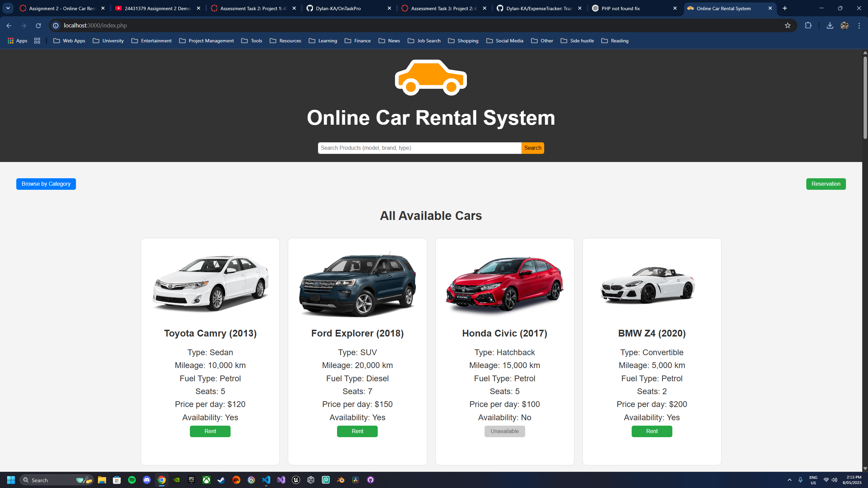The height and width of the screenshot is (488, 868).
Task: Open the Windows Start menu
Action: tap(11, 480)
